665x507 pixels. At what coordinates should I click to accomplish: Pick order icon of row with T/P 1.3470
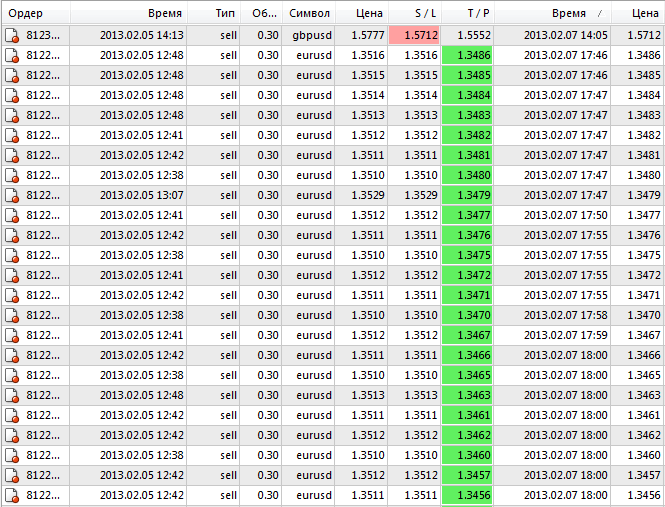[x=12, y=315]
